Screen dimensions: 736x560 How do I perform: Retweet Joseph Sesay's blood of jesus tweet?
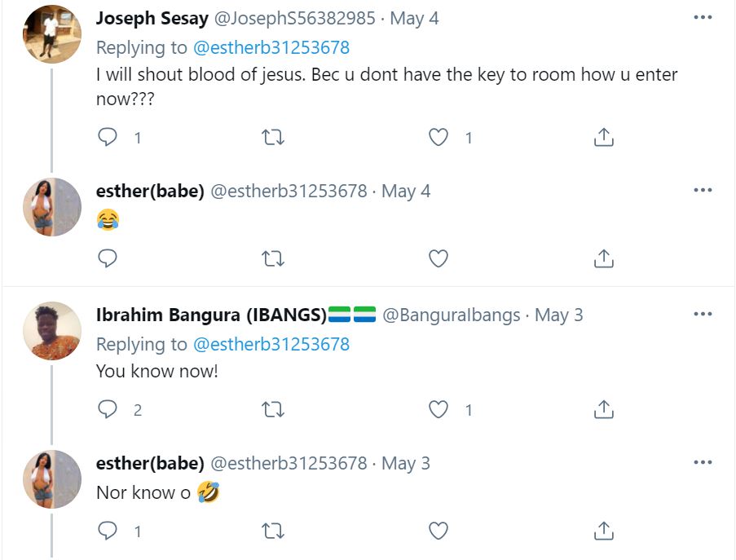click(x=273, y=137)
